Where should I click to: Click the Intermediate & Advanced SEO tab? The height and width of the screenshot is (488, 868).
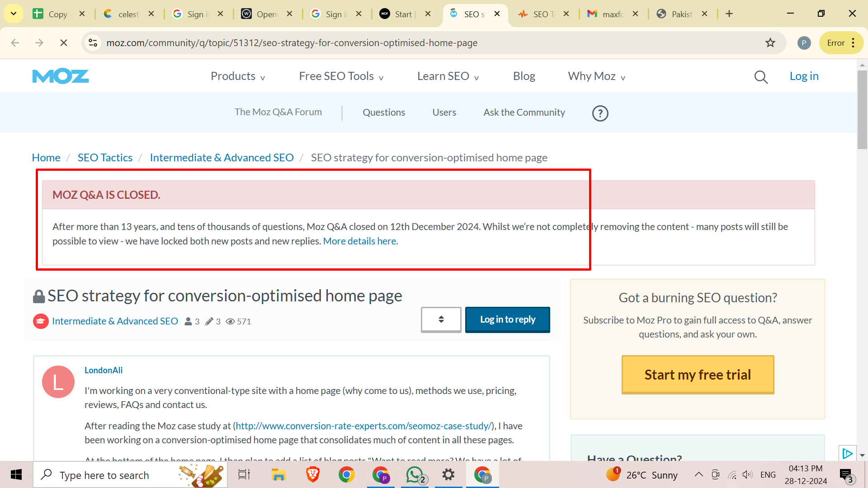click(221, 157)
